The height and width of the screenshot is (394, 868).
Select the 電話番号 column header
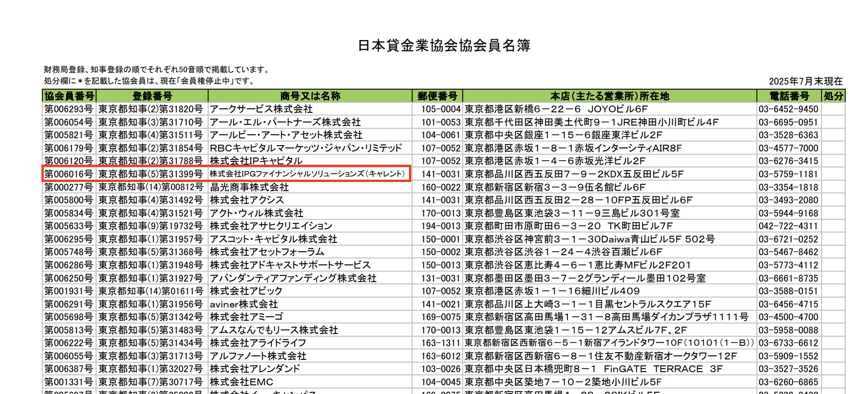pyautogui.click(x=789, y=96)
